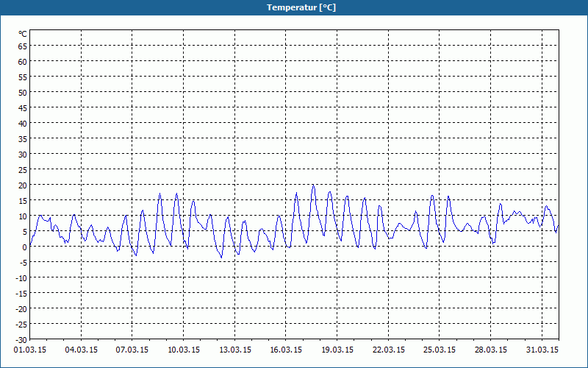Click the 22.03.15 date label
This screenshot has width=588, height=368.
click(389, 350)
